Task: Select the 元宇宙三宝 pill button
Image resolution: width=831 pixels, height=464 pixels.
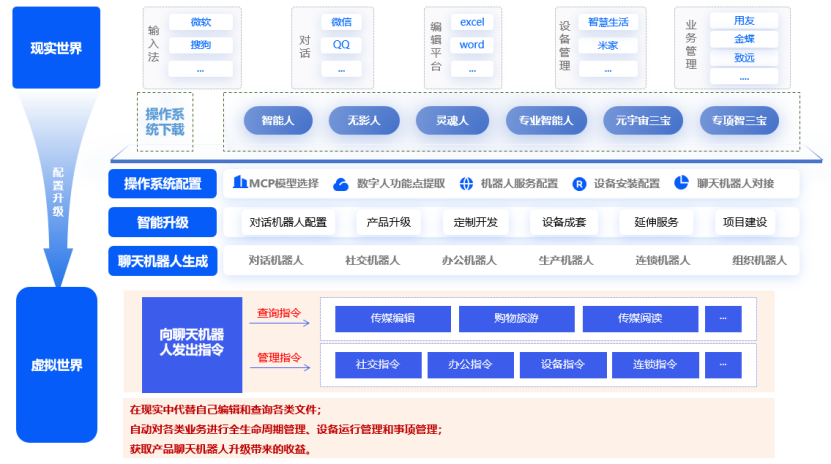Action: tap(643, 121)
